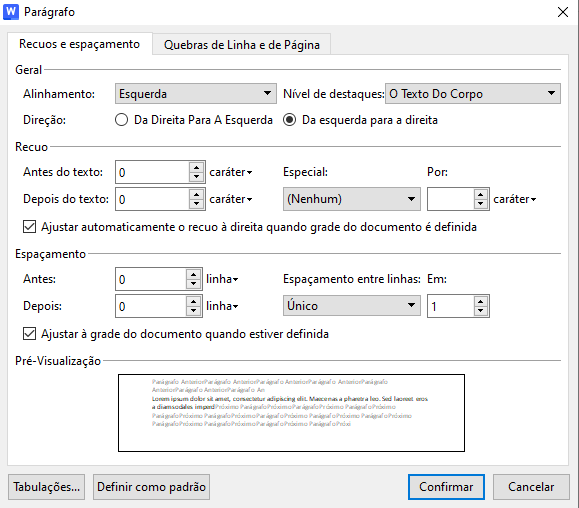
Task: Change the Depois unit linha
Action: click(222, 306)
